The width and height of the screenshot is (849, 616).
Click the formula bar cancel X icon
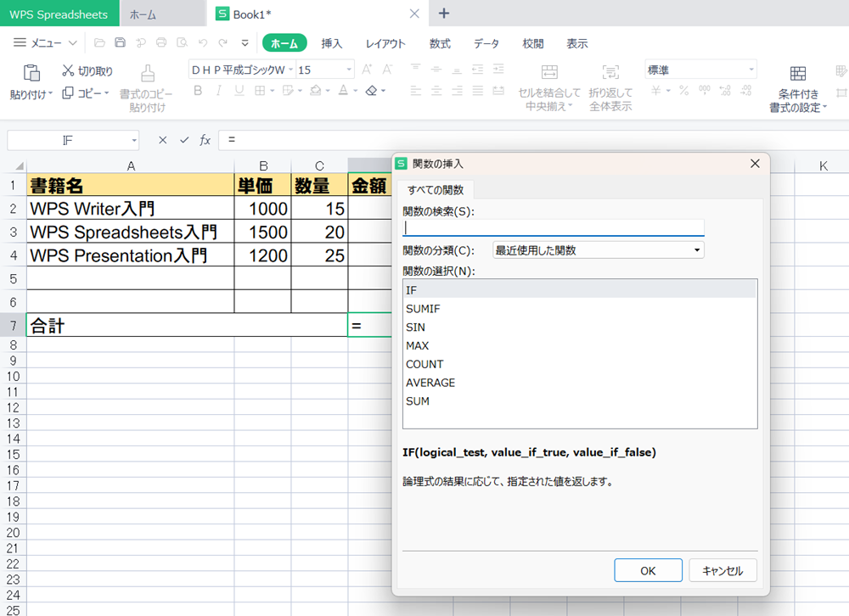[x=162, y=140]
